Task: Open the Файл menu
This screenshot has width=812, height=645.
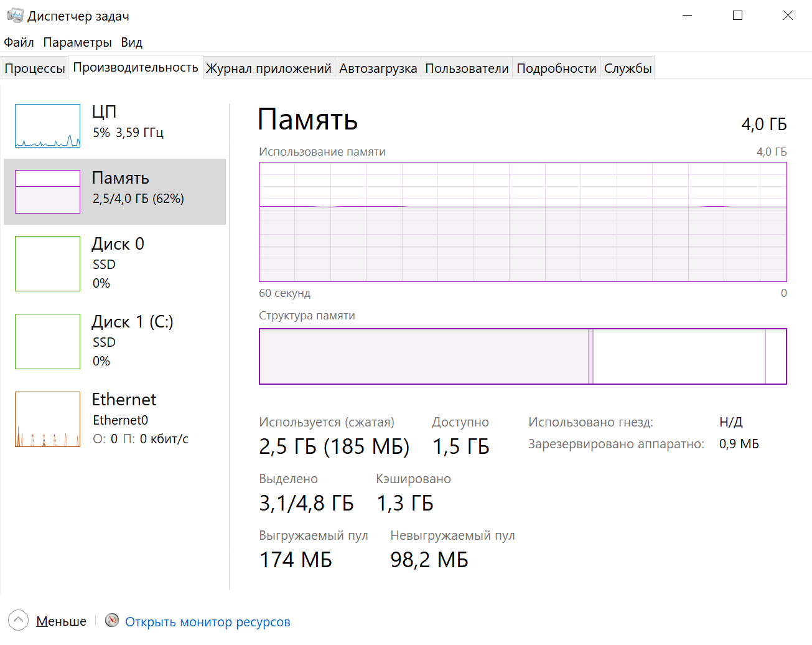Action: pyautogui.click(x=19, y=42)
